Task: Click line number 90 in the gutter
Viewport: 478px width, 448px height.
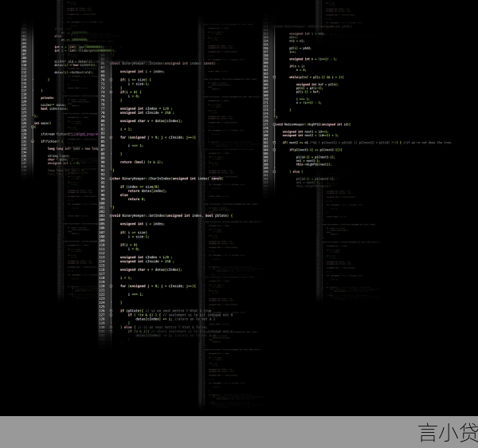Action: point(103,162)
